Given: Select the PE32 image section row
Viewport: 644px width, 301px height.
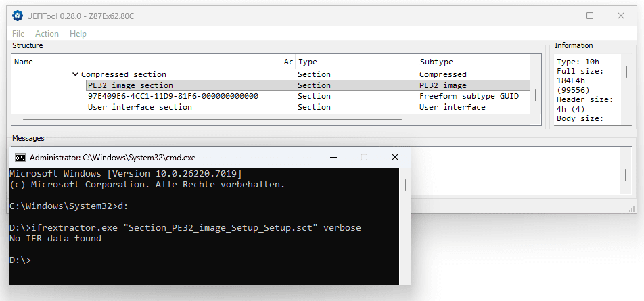Looking at the screenshot, I should point(131,85).
